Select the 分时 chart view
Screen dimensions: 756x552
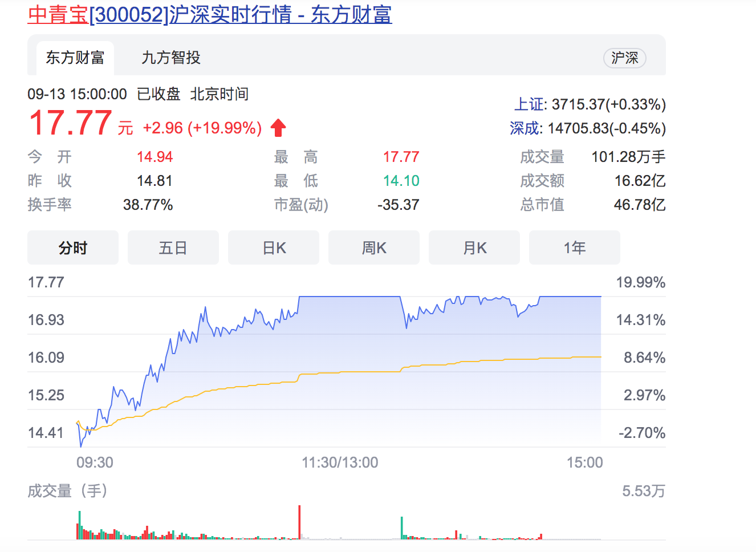pos(73,248)
